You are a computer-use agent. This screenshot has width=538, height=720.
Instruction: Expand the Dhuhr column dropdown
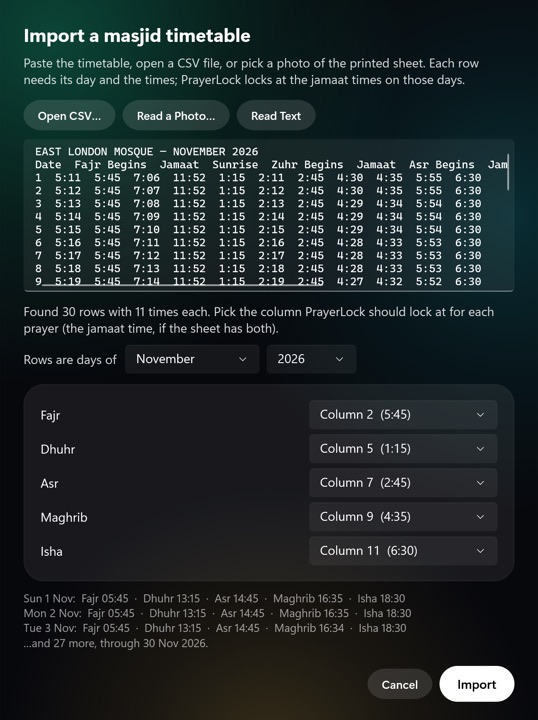coord(403,449)
